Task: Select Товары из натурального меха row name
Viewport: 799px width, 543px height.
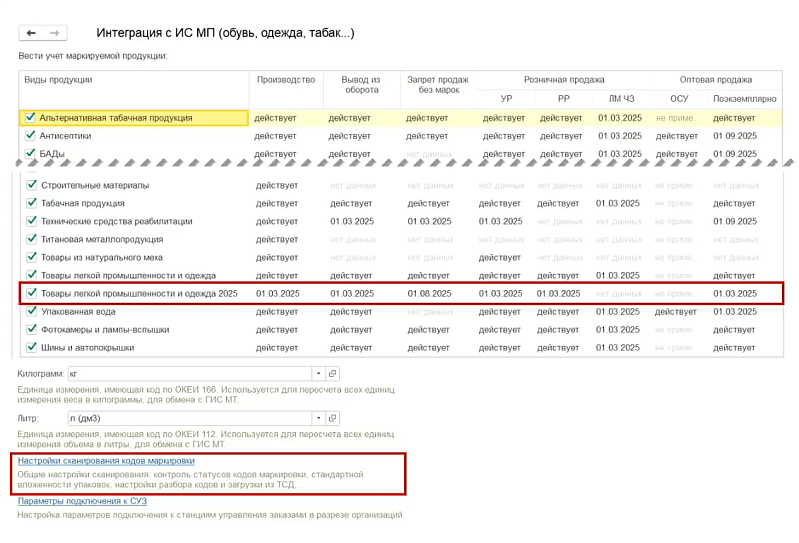Action: pos(102,258)
